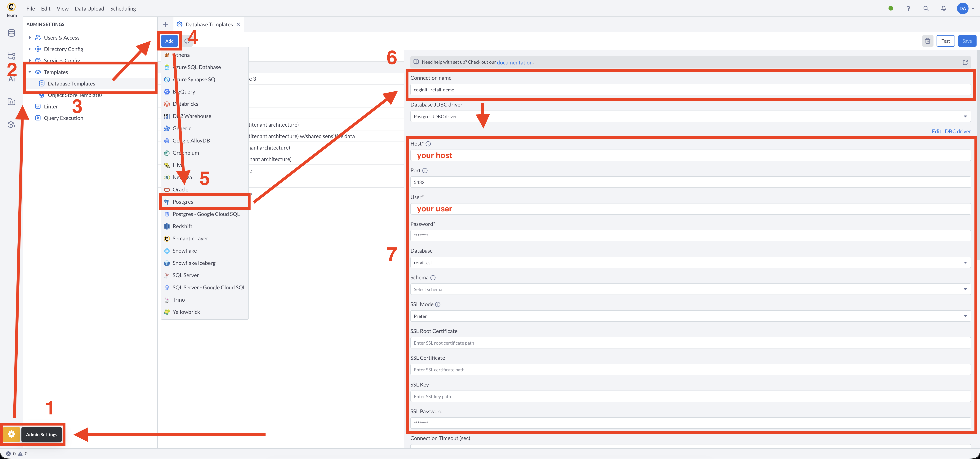Click the Password input field
980x459 pixels.
click(x=690, y=236)
